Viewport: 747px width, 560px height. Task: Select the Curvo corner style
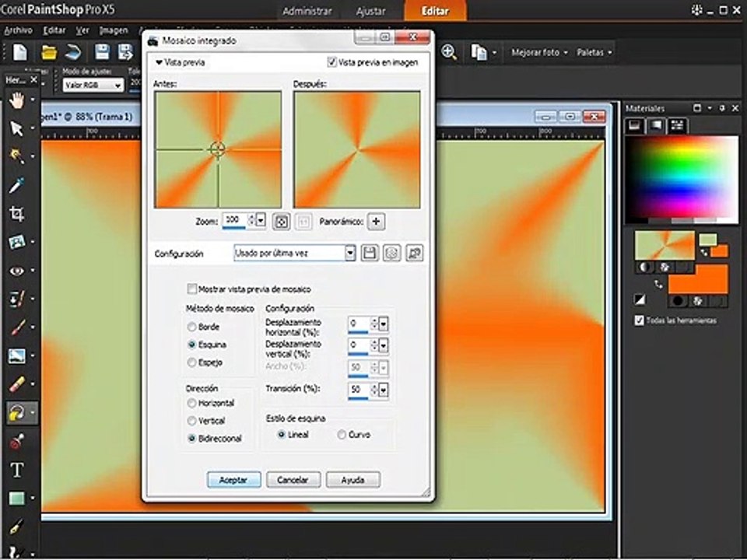point(342,435)
